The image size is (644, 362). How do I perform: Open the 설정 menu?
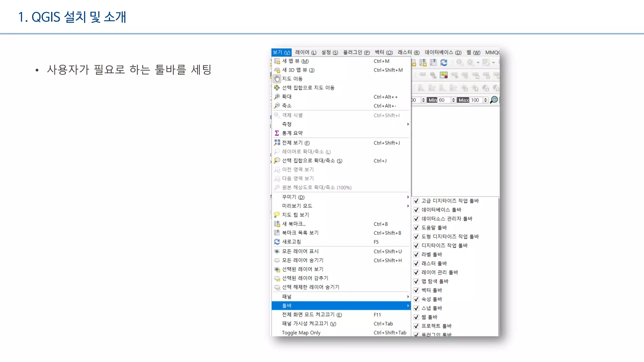click(330, 52)
